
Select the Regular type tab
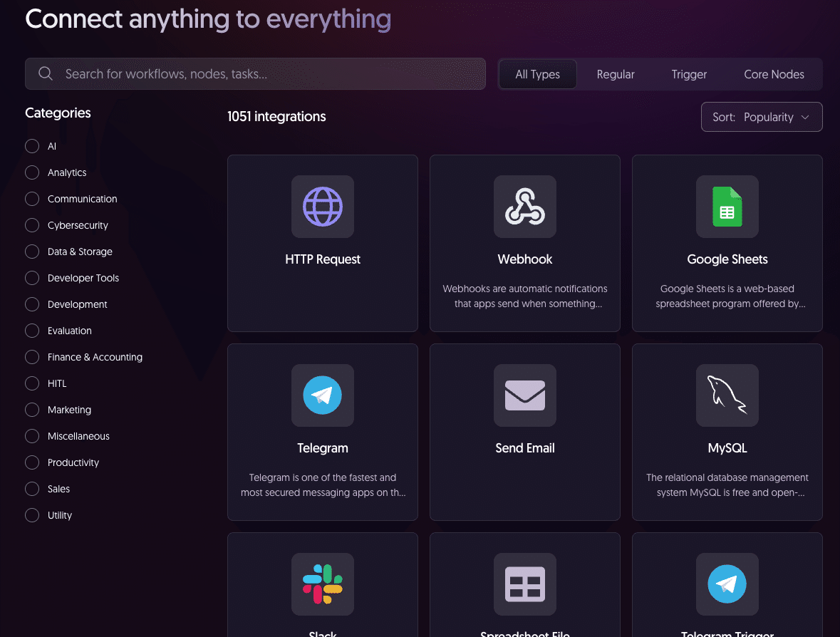pos(616,74)
